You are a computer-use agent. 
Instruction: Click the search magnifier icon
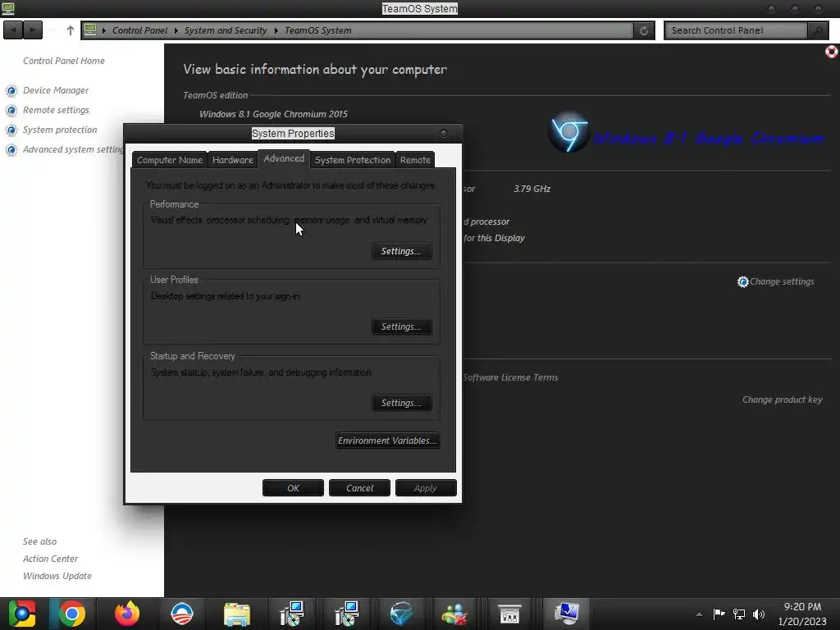click(x=818, y=30)
